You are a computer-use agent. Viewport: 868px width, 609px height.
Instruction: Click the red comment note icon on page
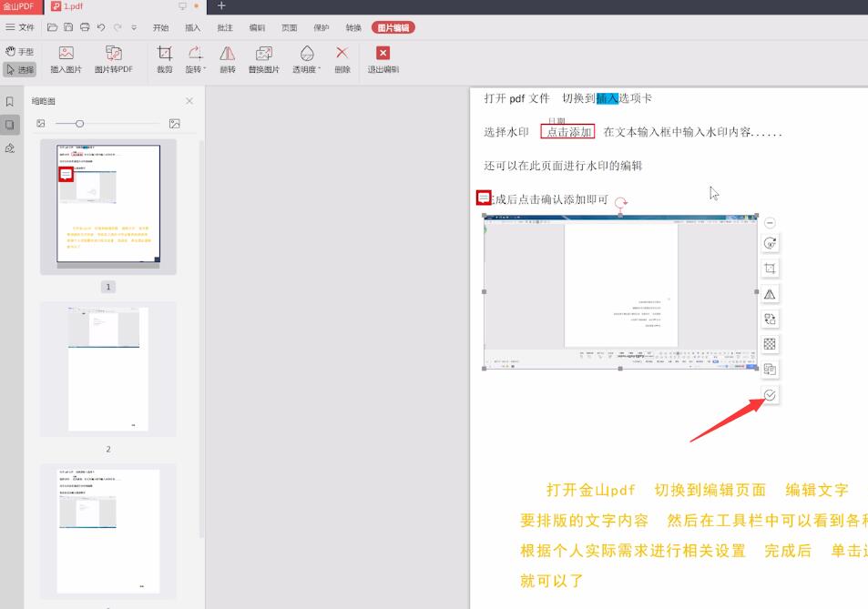[484, 198]
